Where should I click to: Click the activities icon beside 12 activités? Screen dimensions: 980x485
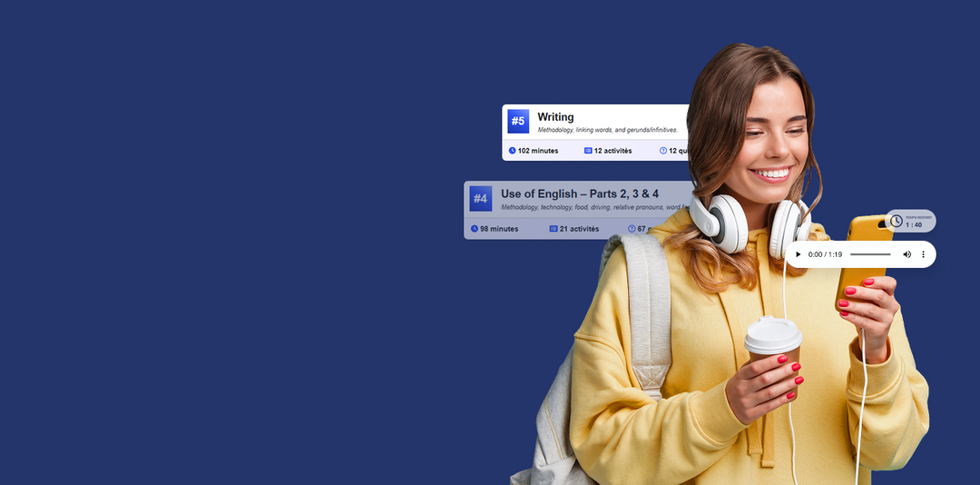[x=588, y=151]
